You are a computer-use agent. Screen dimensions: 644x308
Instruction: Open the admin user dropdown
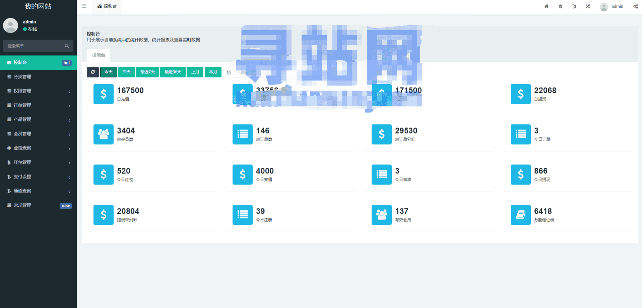(x=612, y=6)
